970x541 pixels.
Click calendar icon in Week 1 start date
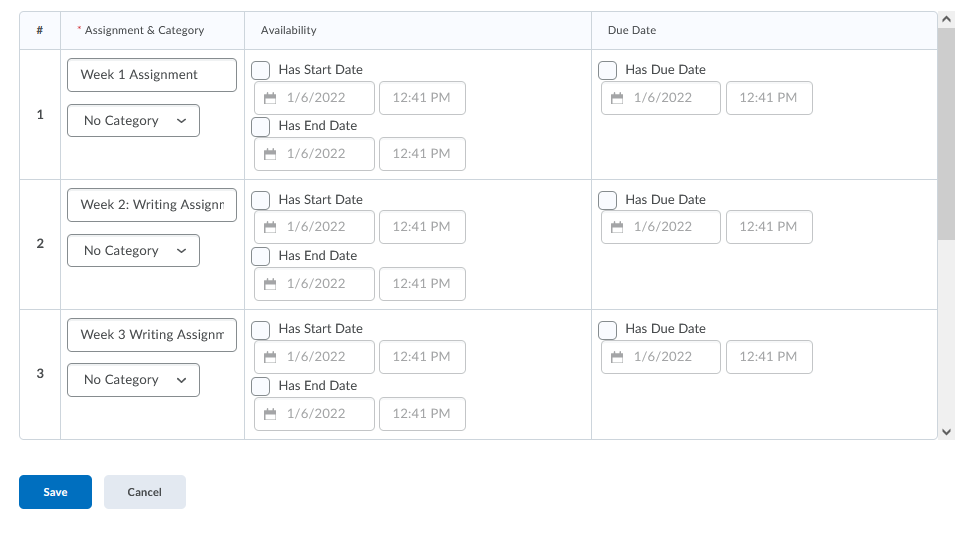coord(270,98)
